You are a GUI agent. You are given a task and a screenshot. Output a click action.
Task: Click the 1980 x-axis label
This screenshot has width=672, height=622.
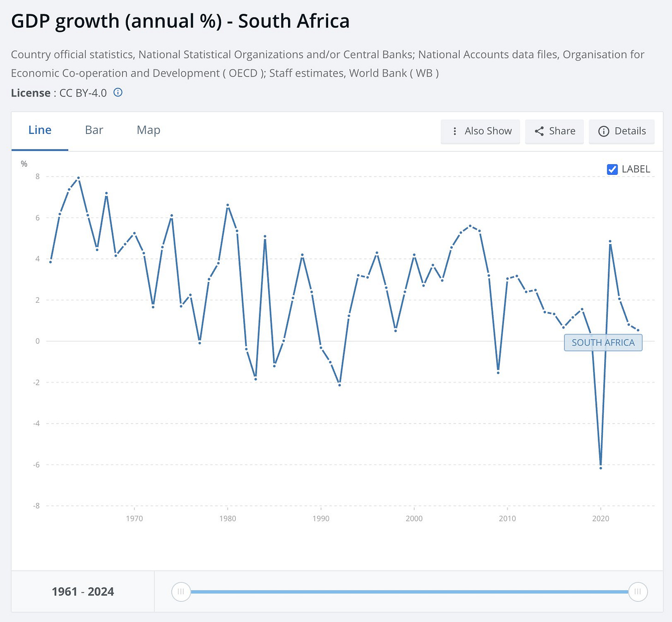[228, 519]
